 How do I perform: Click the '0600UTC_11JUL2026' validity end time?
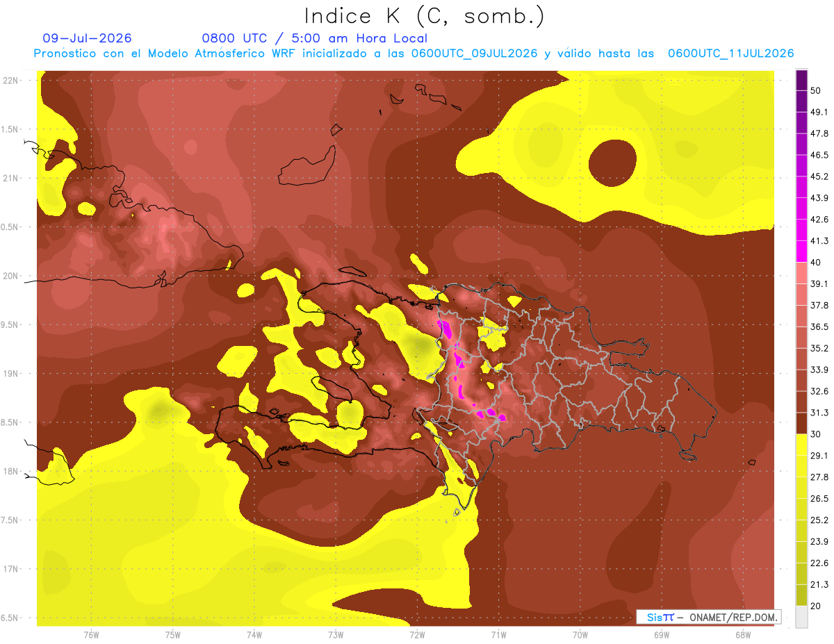point(730,53)
